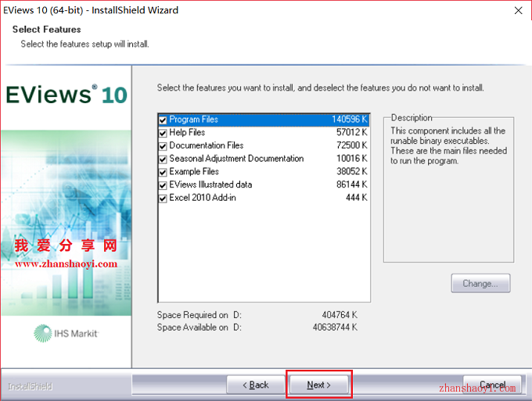The width and height of the screenshot is (532, 401).
Task: Click the 10016 K size value
Action: [x=352, y=159]
